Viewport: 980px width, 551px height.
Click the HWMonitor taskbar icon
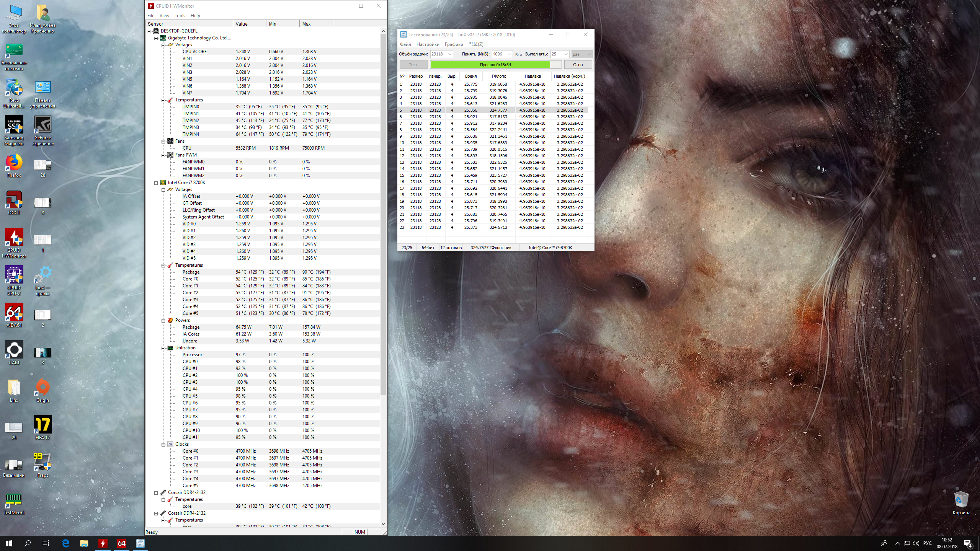pos(103,543)
